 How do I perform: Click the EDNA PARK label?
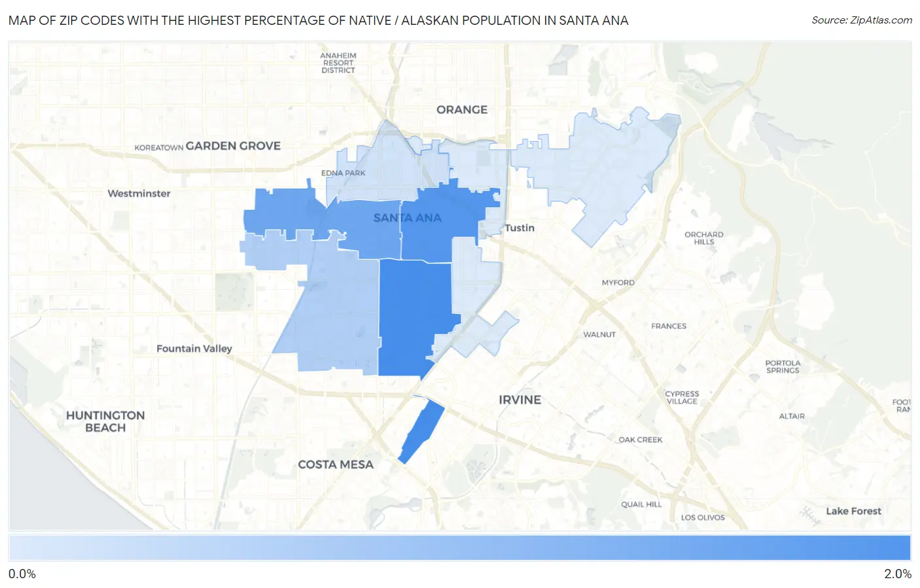[344, 173]
